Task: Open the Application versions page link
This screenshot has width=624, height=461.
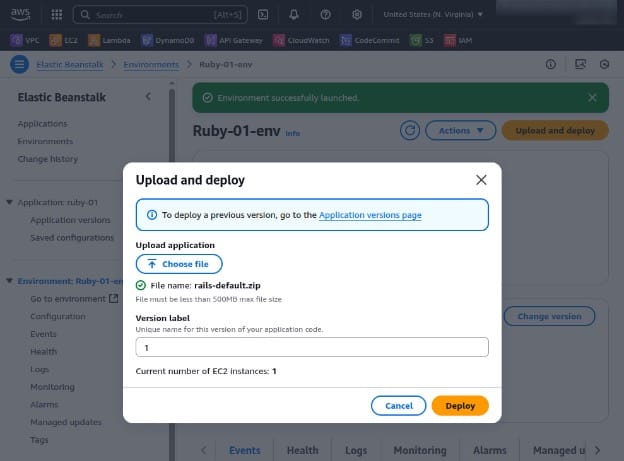Action: click(x=370, y=215)
